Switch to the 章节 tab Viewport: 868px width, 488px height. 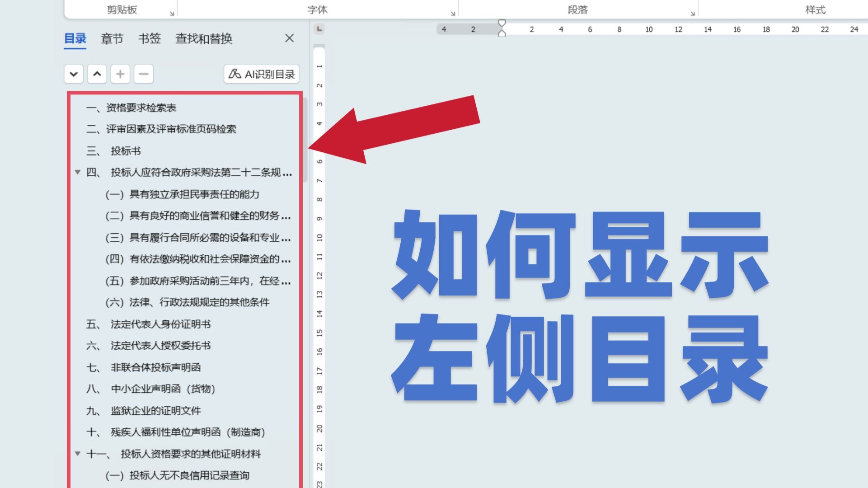pos(112,39)
